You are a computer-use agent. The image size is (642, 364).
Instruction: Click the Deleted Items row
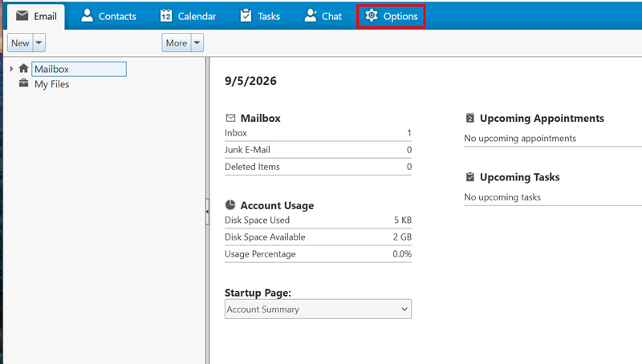point(318,167)
